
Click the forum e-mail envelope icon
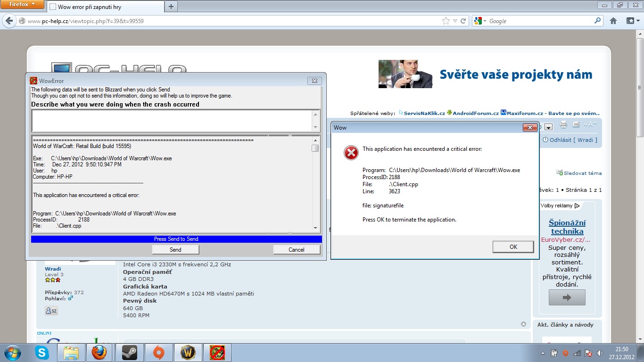click(576, 125)
